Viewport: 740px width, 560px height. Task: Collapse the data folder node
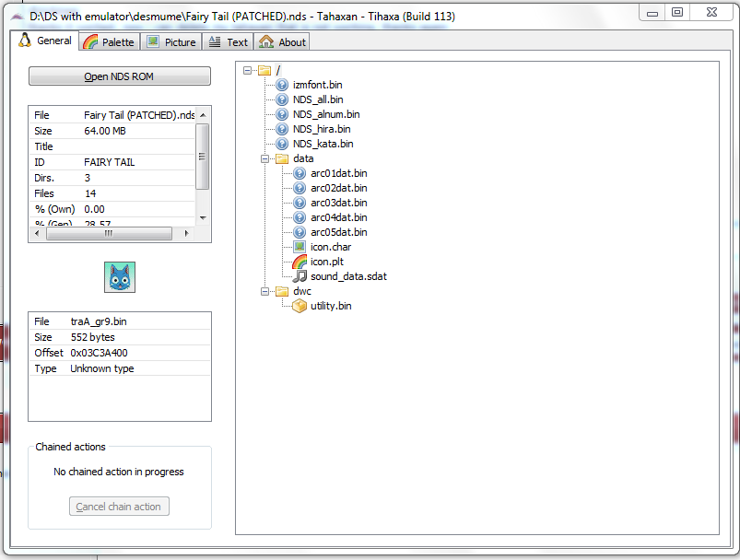coord(264,158)
